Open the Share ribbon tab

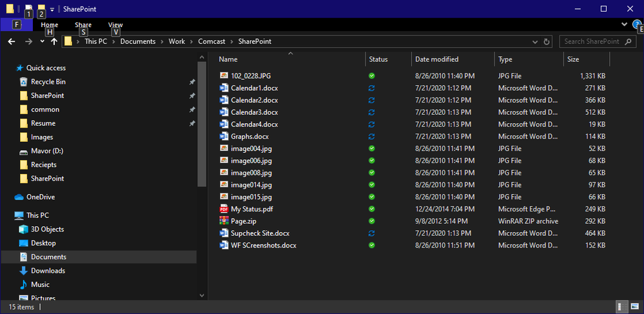tap(83, 25)
